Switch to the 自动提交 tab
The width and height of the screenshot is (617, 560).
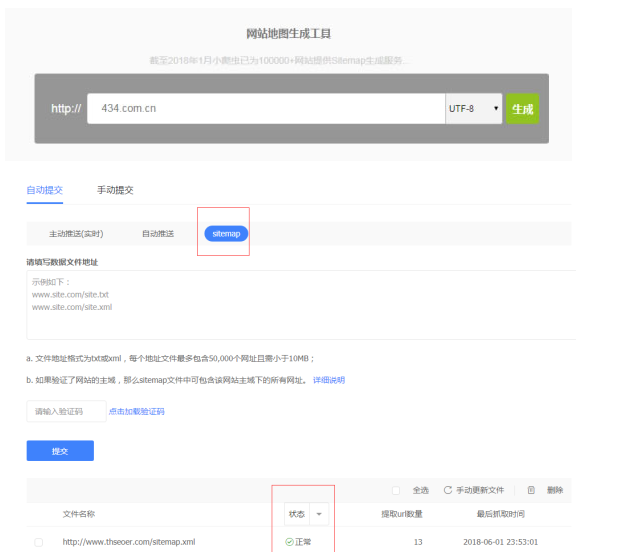(x=45, y=190)
